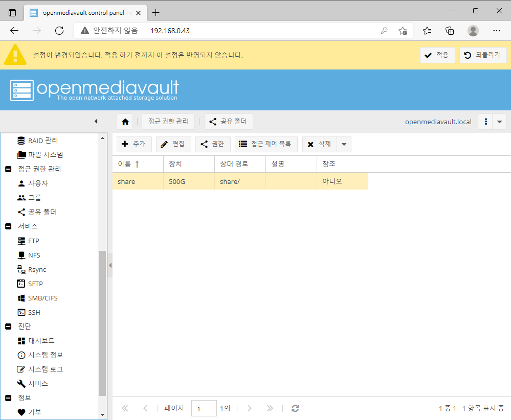Collapse the 서비스 tree group
The image size is (511, 420).
(9, 226)
